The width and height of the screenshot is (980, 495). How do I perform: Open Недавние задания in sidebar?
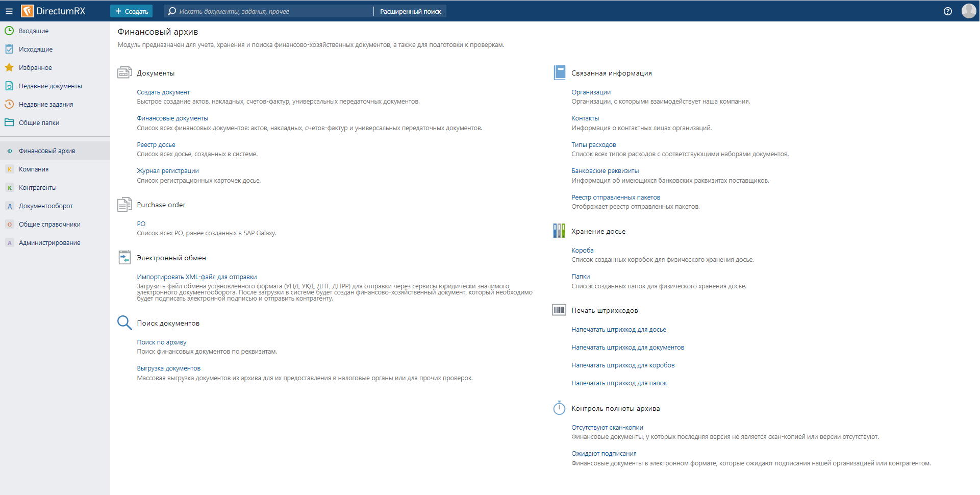tap(55, 104)
